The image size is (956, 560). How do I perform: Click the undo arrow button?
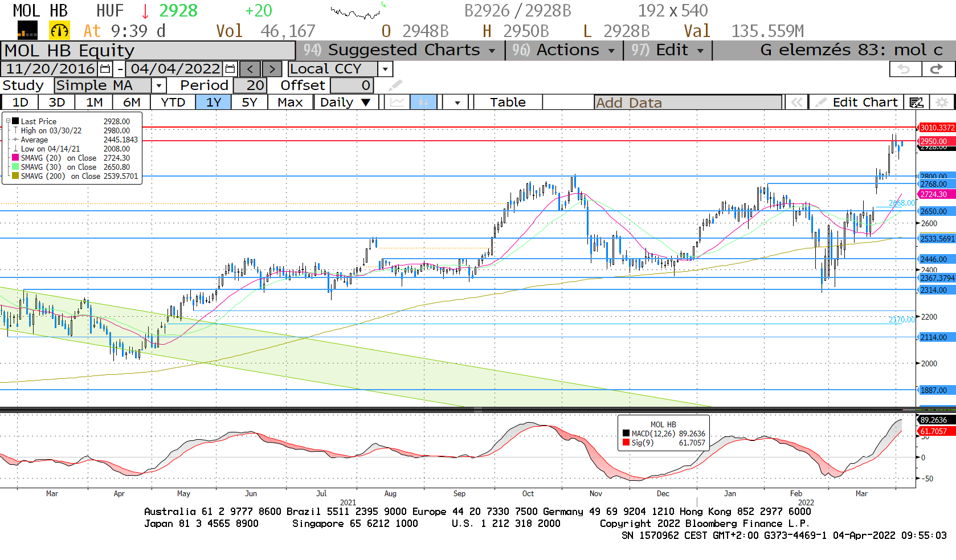(x=905, y=69)
